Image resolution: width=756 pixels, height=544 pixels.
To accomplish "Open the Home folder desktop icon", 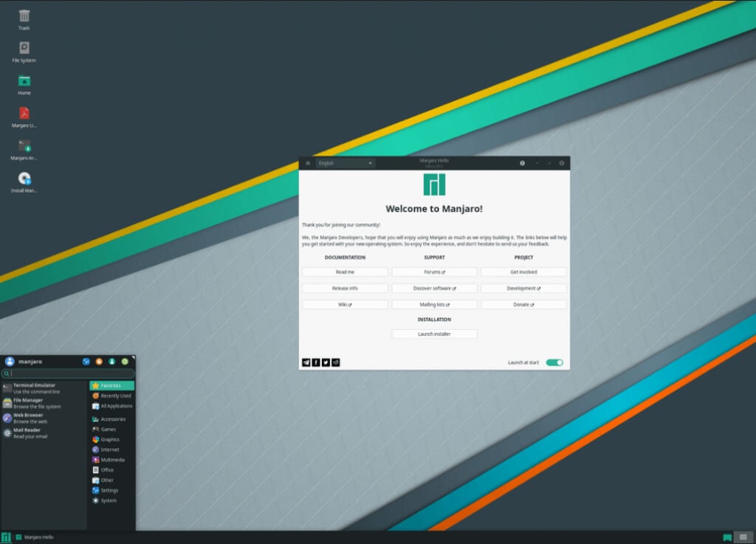I will tap(24, 84).
